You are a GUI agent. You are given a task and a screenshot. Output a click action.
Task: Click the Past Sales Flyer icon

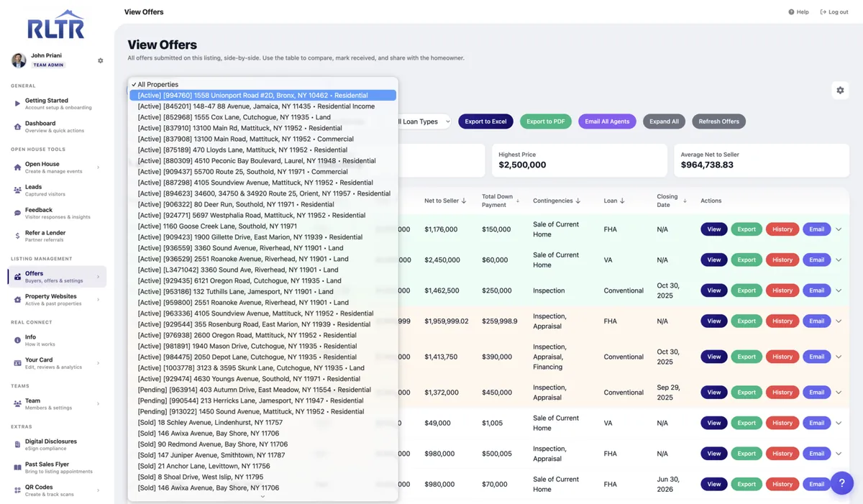pos(17,467)
